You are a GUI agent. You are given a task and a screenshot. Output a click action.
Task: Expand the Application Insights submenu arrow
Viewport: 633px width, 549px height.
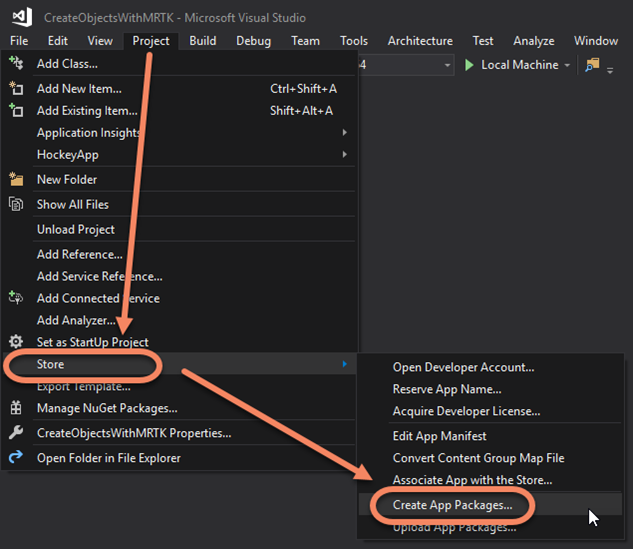click(x=344, y=132)
